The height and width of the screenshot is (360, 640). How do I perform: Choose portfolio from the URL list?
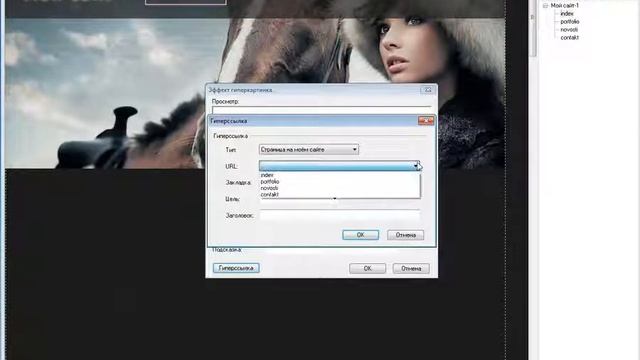[270, 182]
